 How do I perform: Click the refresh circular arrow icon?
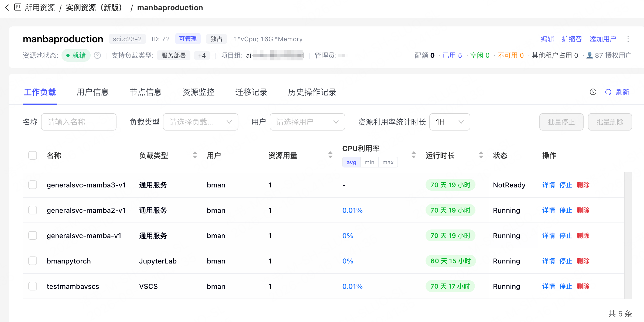(x=608, y=92)
